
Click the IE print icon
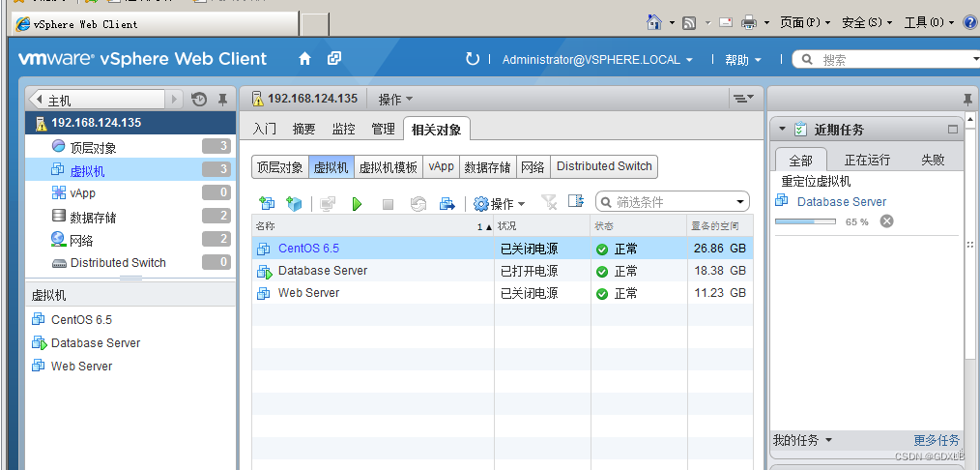coord(749,23)
